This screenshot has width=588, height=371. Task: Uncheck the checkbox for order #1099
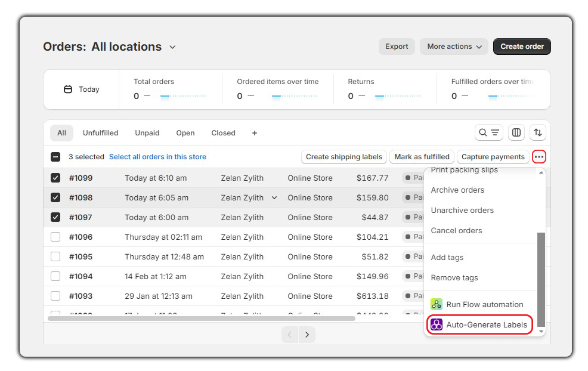click(55, 178)
